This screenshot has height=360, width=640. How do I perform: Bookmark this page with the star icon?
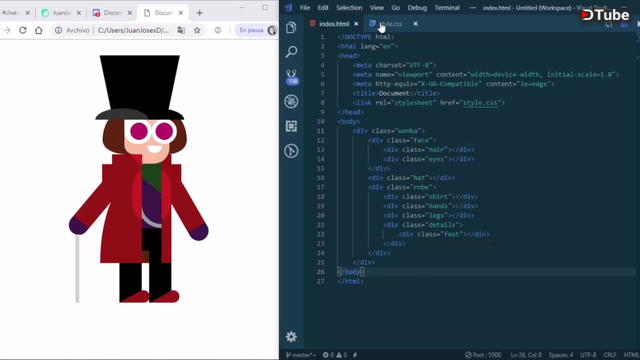(x=197, y=30)
